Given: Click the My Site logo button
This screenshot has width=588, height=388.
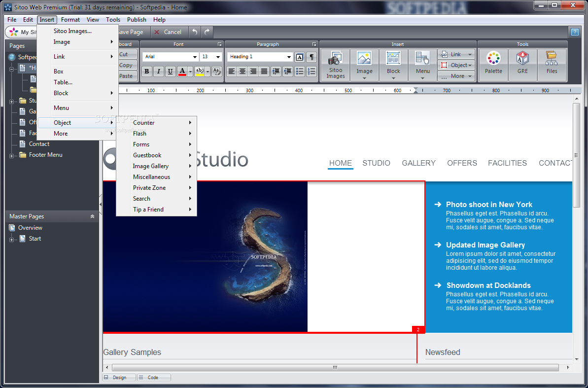Looking at the screenshot, I should pyautogui.click(x=22, y=32).
